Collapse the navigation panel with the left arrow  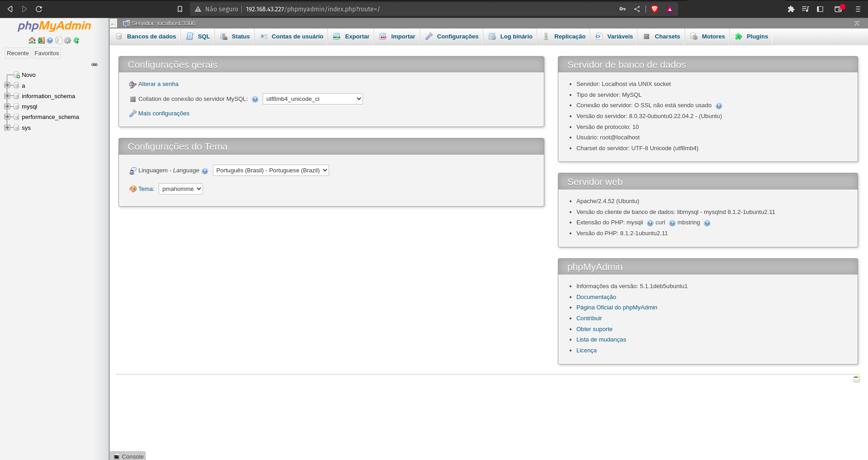(113, 23)
